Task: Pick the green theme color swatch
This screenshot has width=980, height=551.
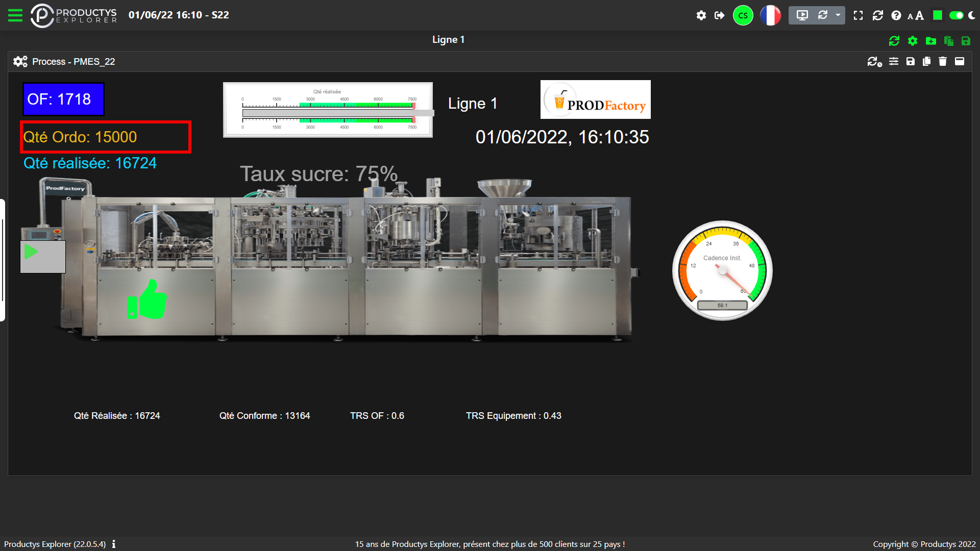Action: [937, 15]
